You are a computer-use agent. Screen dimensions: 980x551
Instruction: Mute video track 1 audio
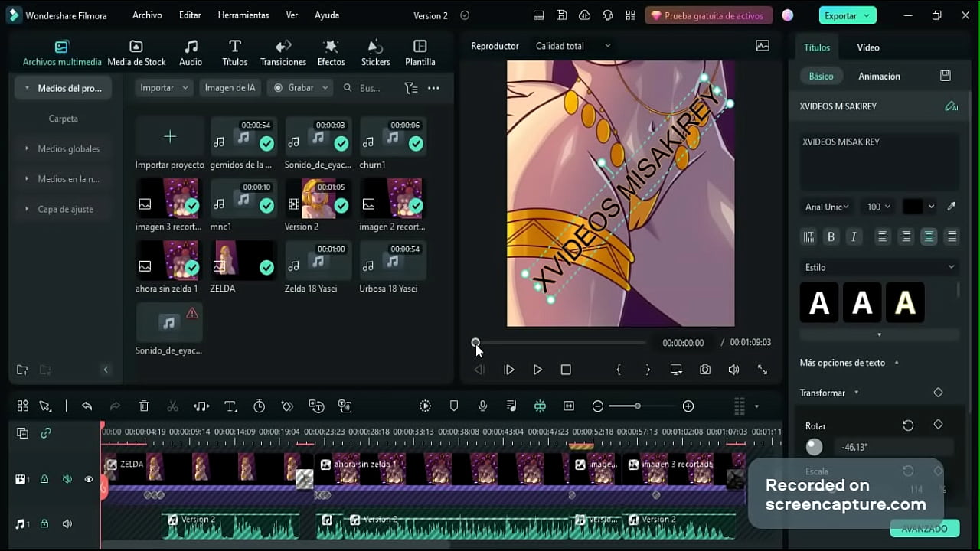pyautogui.click(x=67, y=479)
